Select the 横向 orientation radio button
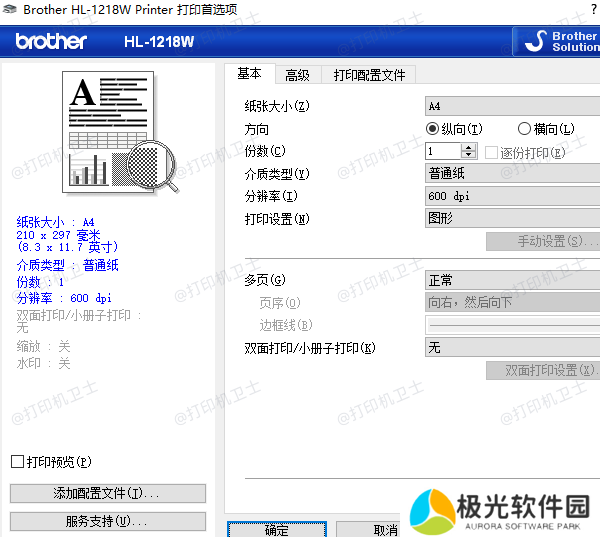The image size is (600, 537). click(x=524, y=129)
